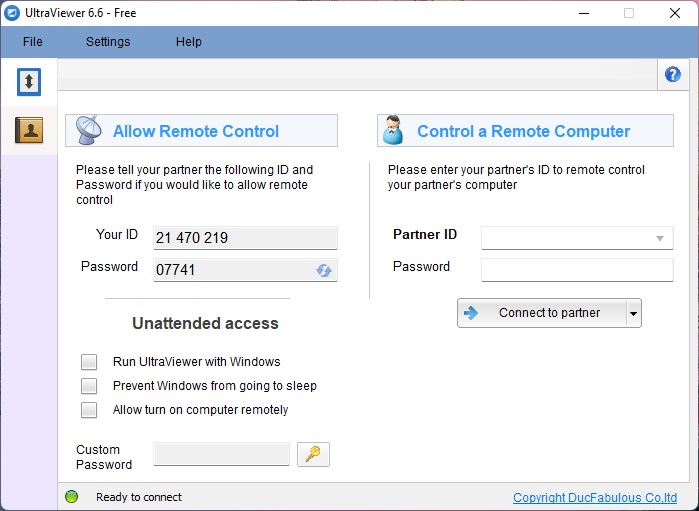The height and width of the screenshot is (511, 699).
Task: Open the File menu
Action: [x=33, y=42]
